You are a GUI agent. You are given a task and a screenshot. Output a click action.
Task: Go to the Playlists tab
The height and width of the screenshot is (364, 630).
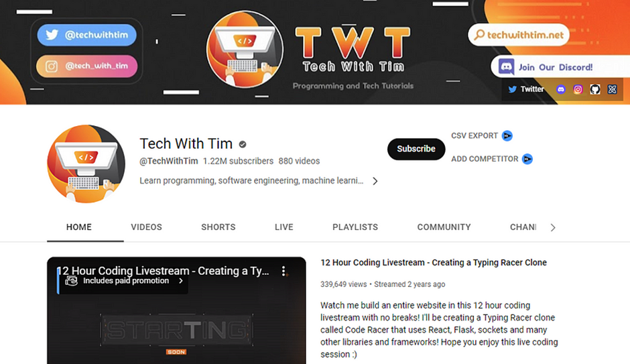[x=355, y=227]
